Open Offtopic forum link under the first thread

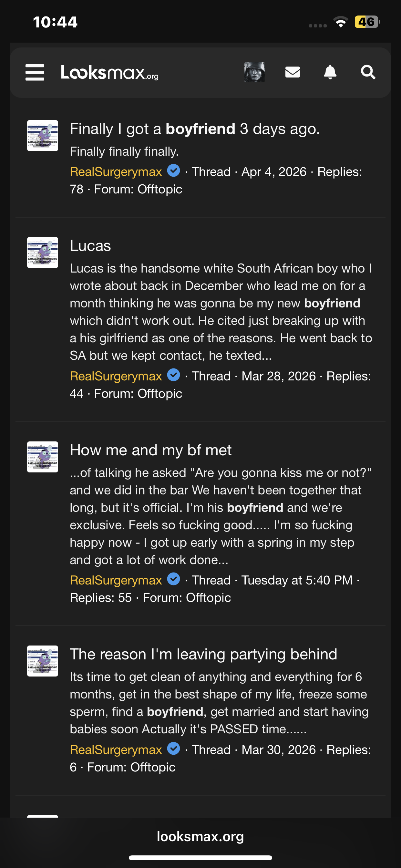click(x=160, y=189)
